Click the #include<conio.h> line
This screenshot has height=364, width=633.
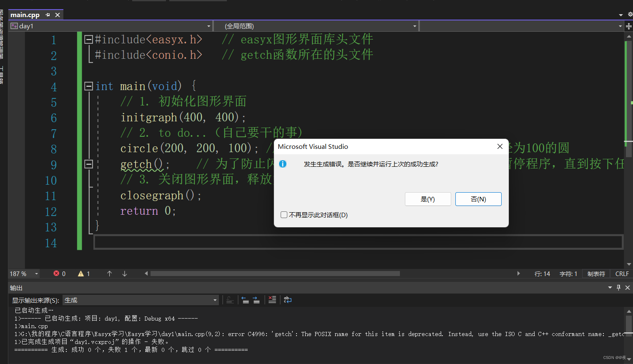pos(148,55)
